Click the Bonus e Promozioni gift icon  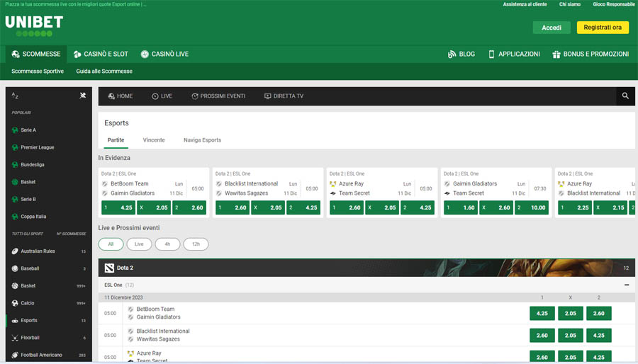tap(556, 54)
